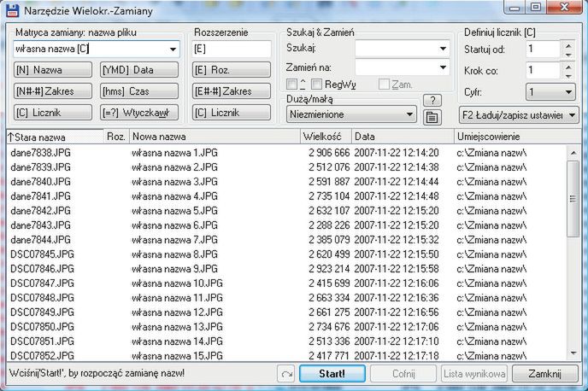The width and height of the screenshot is (588, 391).
Task: Open the Szukaj dropdown list
Action: tap(443, 49)
